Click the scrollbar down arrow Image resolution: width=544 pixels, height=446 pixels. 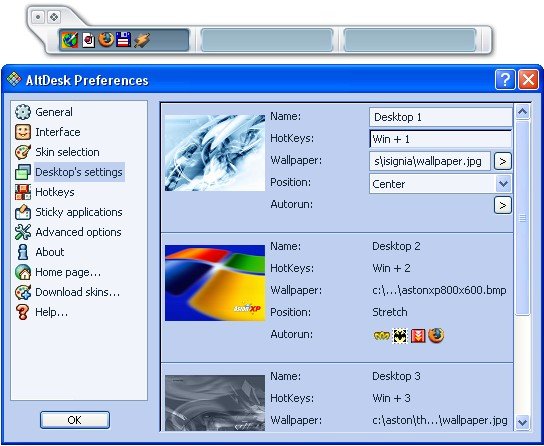tap(522, 422)
